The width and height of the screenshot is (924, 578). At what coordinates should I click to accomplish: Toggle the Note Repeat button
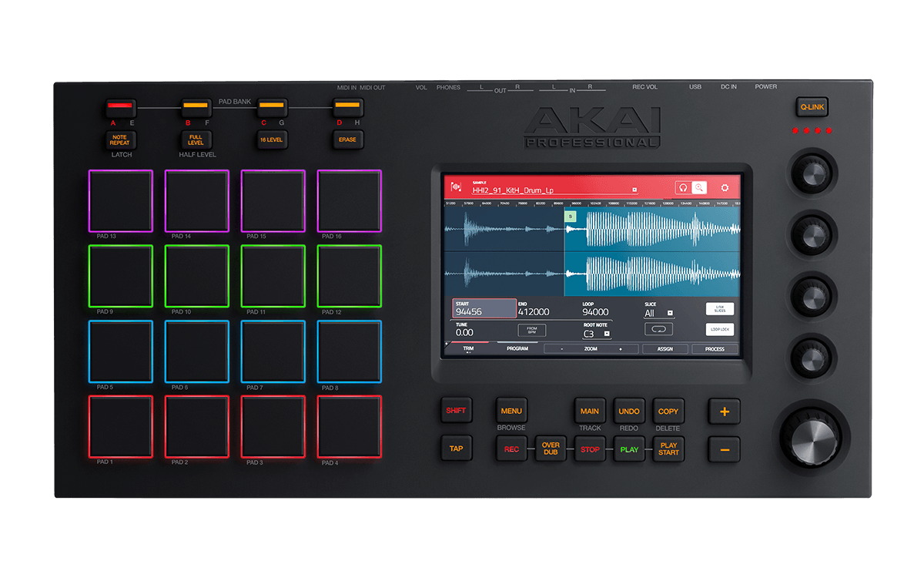pyautogui.click(x=119, y=140)
